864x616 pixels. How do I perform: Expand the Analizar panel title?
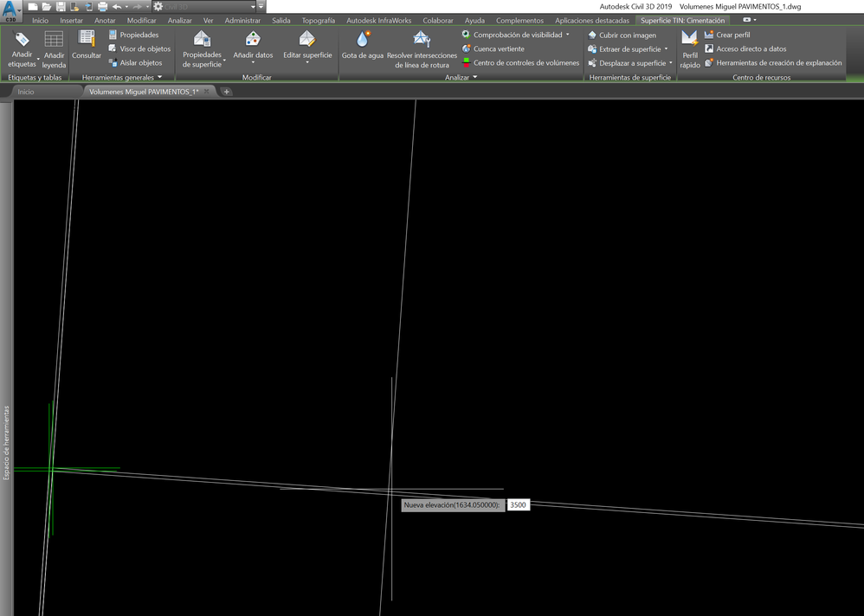coord(461,78)
